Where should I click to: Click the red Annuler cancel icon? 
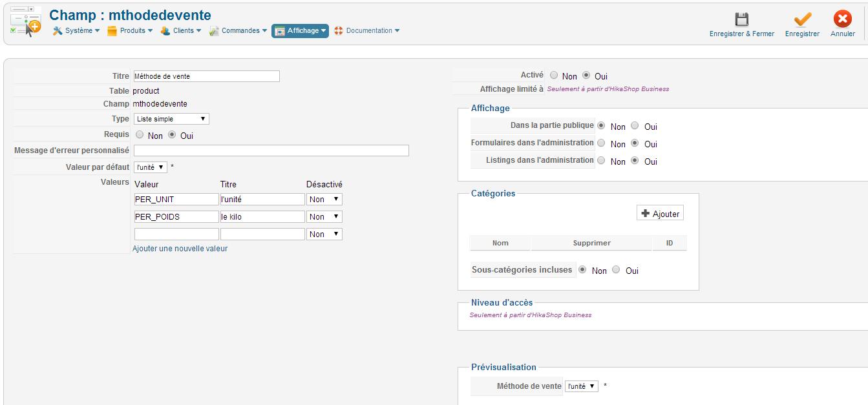click(x=842, y=19)
